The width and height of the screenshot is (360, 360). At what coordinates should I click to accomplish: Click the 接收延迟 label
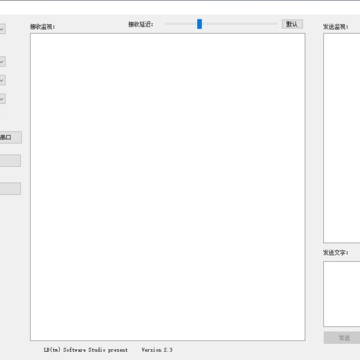coord(141,24)
